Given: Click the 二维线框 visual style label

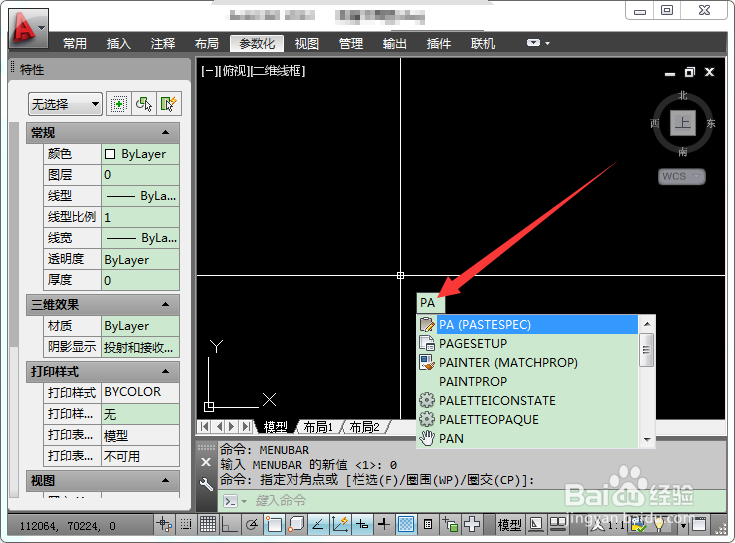Looking at the screenshot, I should [279, 71].
